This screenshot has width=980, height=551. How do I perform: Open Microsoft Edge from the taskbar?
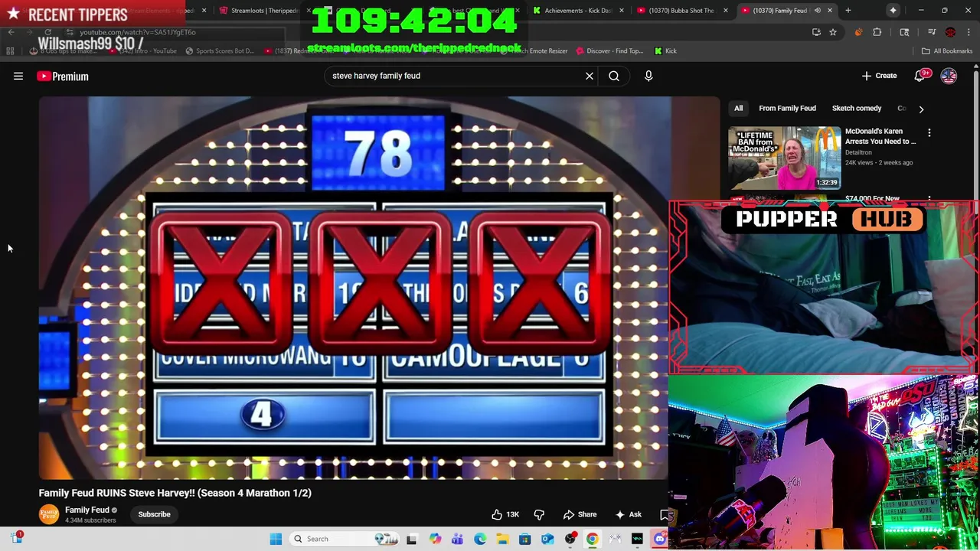click(x=479, y=539)
